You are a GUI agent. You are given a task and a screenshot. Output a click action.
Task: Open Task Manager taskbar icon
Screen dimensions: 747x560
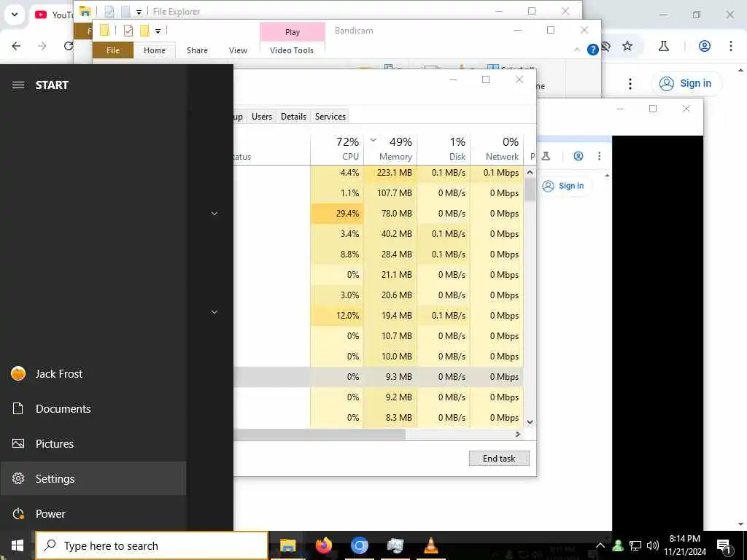pos(395,545)
